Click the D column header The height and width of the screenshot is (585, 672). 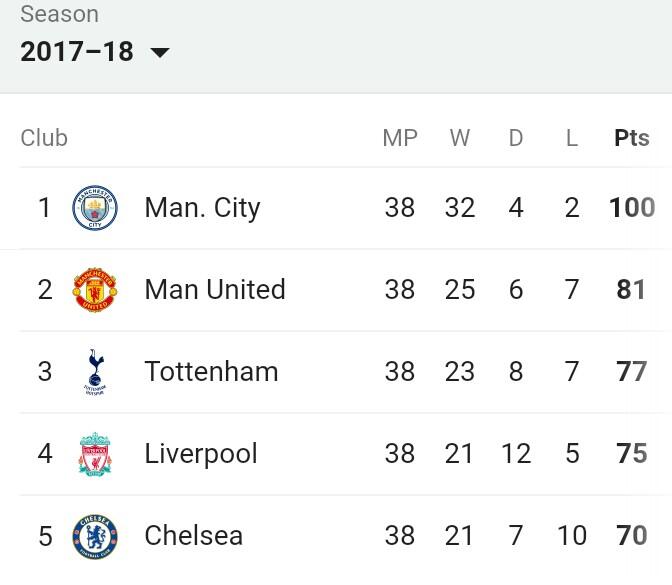(516, 138)
